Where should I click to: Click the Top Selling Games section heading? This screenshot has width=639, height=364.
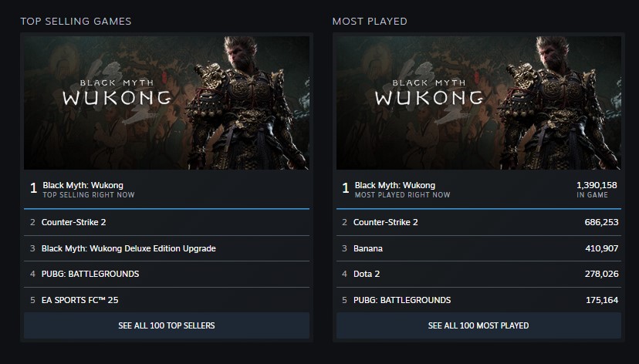click(76, 21)
